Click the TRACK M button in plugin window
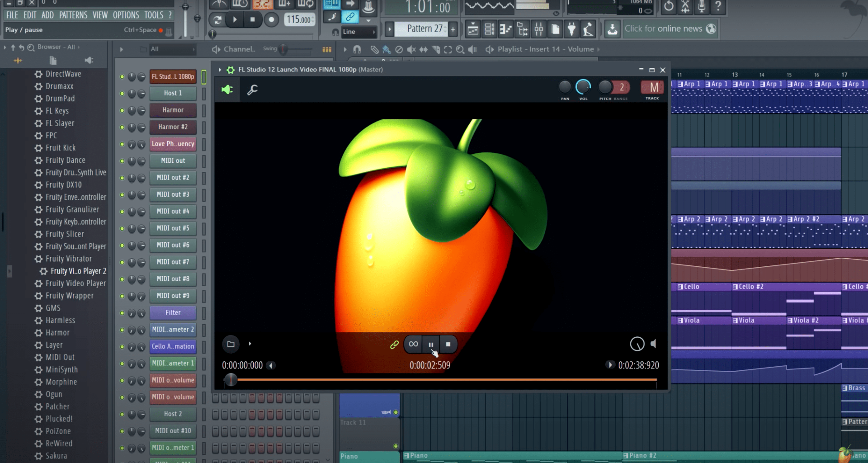Viewport: 868px width, 463px height. [653, 87]
